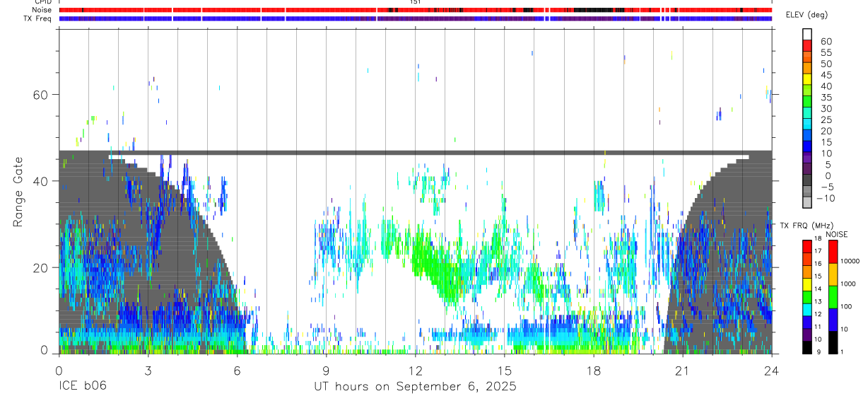Click the purple TX FRQ swatch between 10 and 11

click(807, 335)
